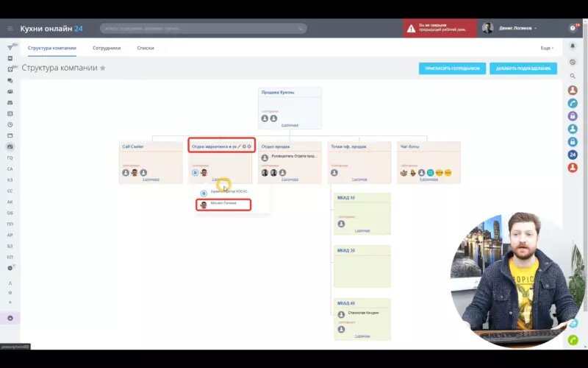Click bearded employee avatar in Call Center card
588x368 pixels.
pos(135,173)
